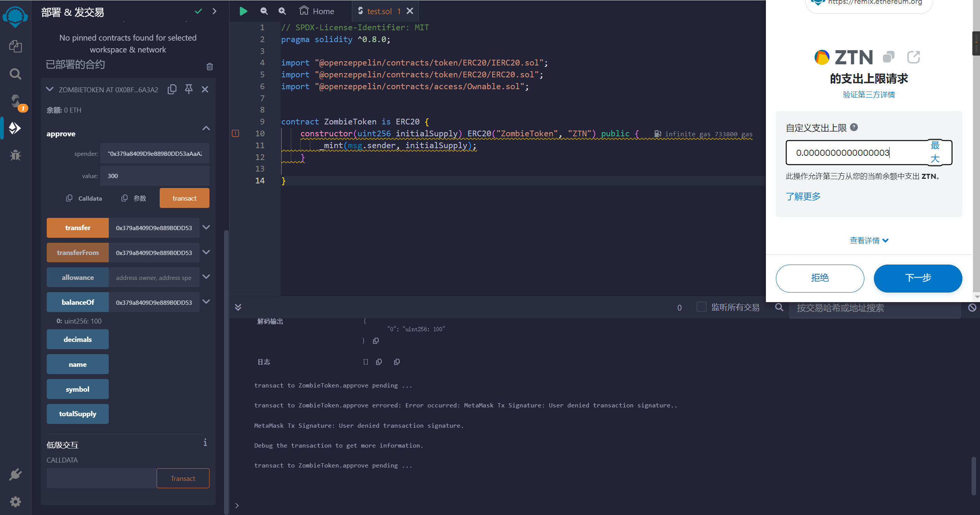Click the custom spending cap help icon
Image resolution: width=980 pixels, height=515 pixels.
tap(854, 127)
